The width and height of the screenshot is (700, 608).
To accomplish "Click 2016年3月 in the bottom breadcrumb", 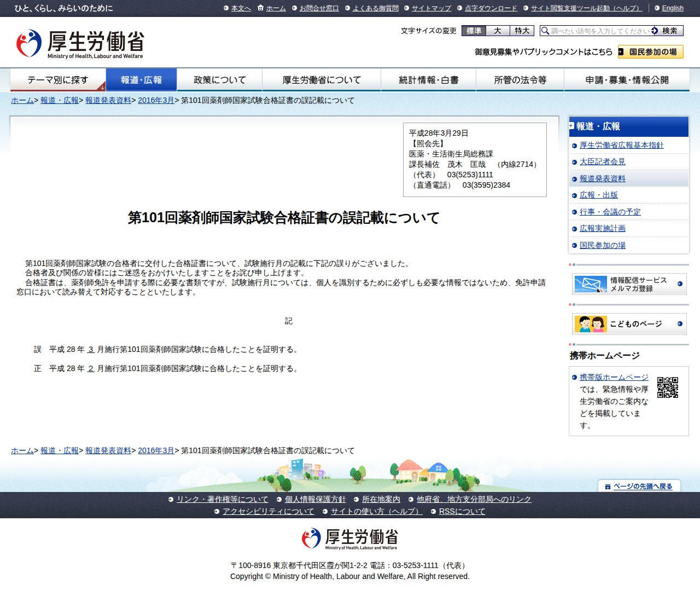I will 156,450.
